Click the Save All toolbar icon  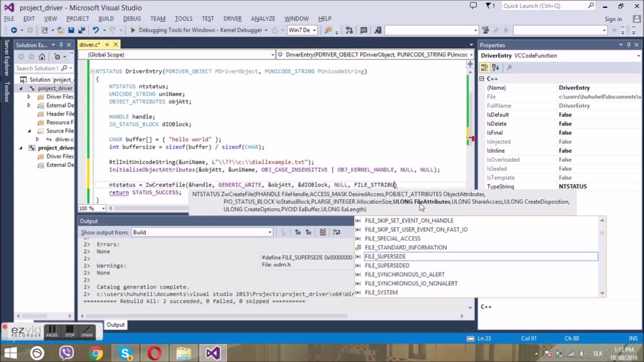click(x=82, y=30)
